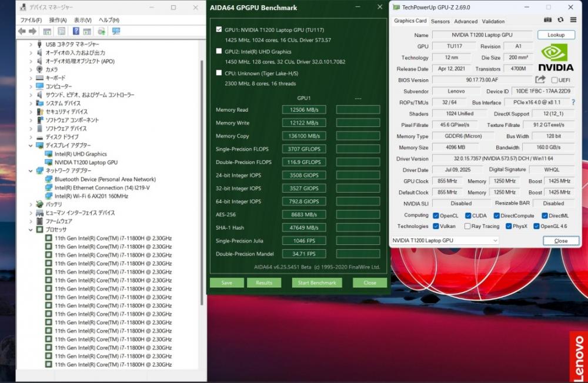Click the GPU-Z refresh icon

[560, 20]
